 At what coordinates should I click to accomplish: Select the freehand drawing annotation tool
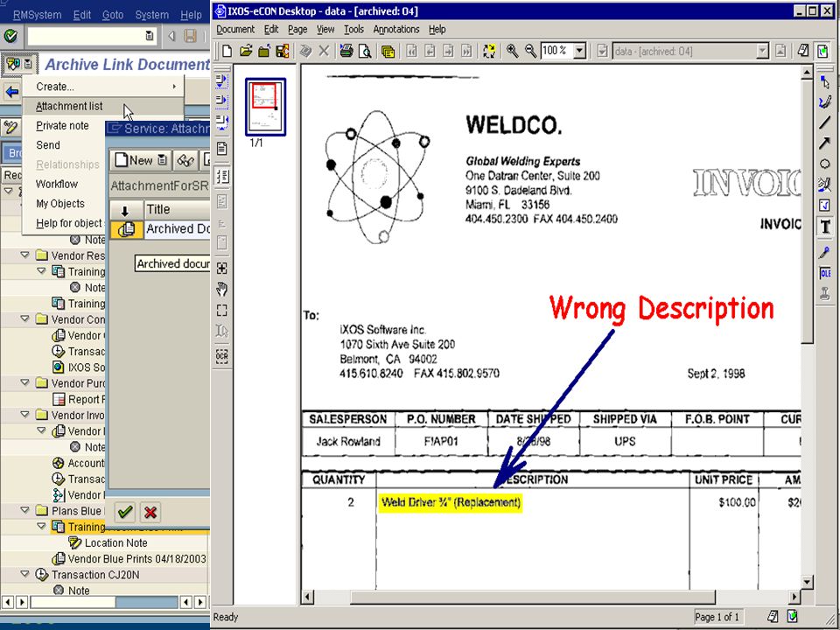(825, 101)
